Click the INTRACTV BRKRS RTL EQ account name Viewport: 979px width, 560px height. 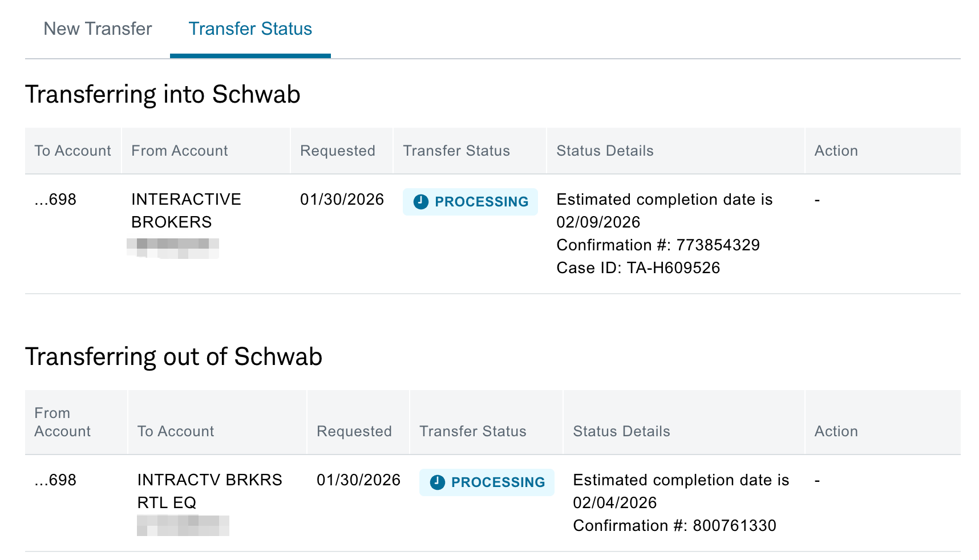(209, 491)
